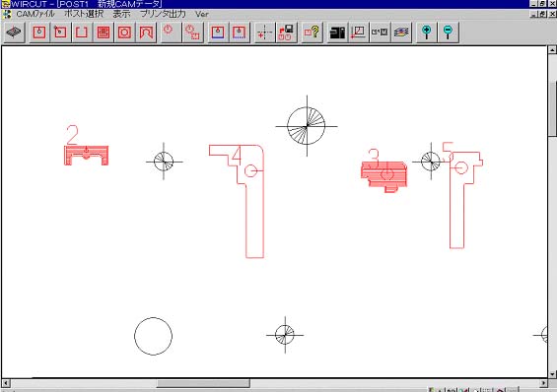Click the stacked layers toolbar icon
This screenshot has width=557, height=392.
(401, 33)
